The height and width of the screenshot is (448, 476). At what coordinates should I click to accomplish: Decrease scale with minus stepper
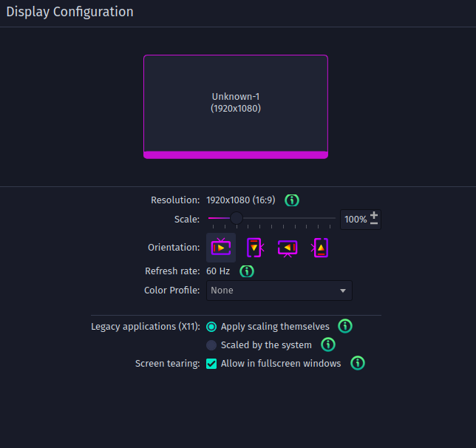pyautogui.click(x=374, y=223)
